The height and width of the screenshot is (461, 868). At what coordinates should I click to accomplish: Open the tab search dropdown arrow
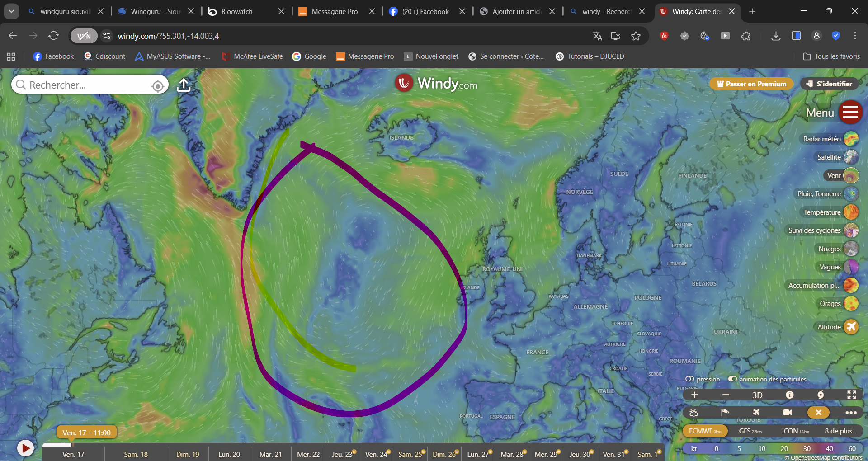(x=11, y=11)
